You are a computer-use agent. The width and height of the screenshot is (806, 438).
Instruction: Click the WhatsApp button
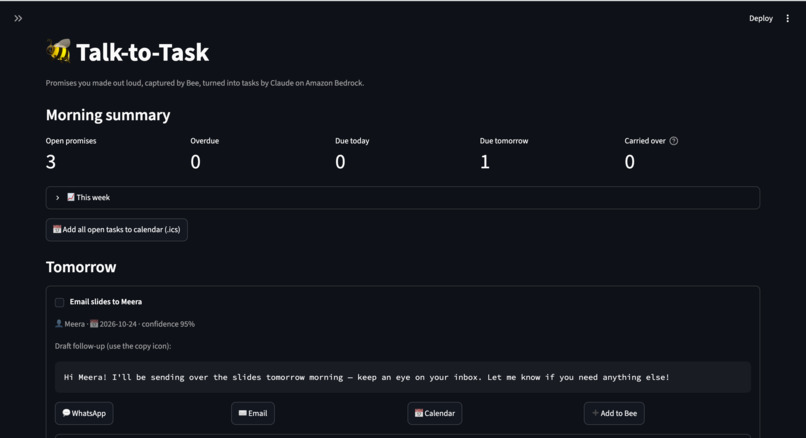click(x=84, y=413)
